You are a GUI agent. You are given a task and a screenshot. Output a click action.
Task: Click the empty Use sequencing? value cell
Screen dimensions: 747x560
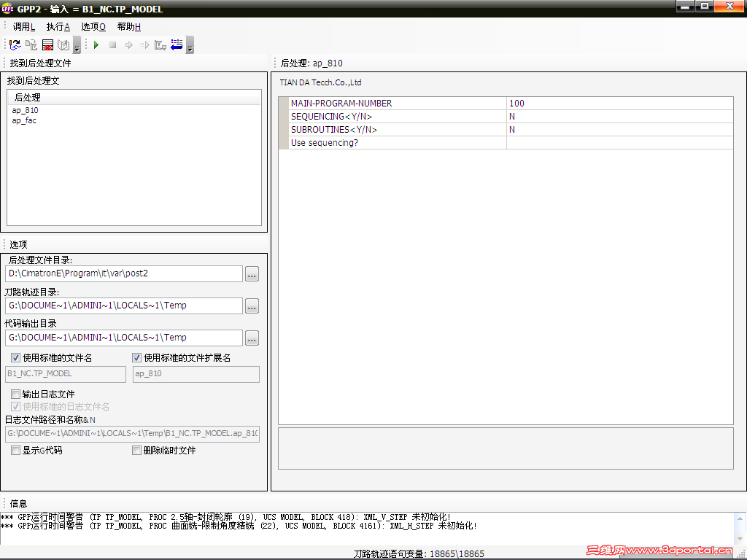click(619, 143)
